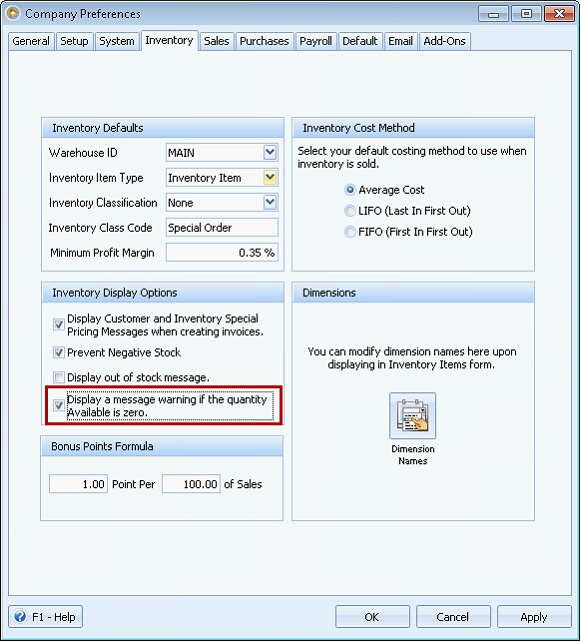Click the Inventory Item Type value text
Image resolution: width=581 pixels, height=642 pixels.
[x=205, y=178]
